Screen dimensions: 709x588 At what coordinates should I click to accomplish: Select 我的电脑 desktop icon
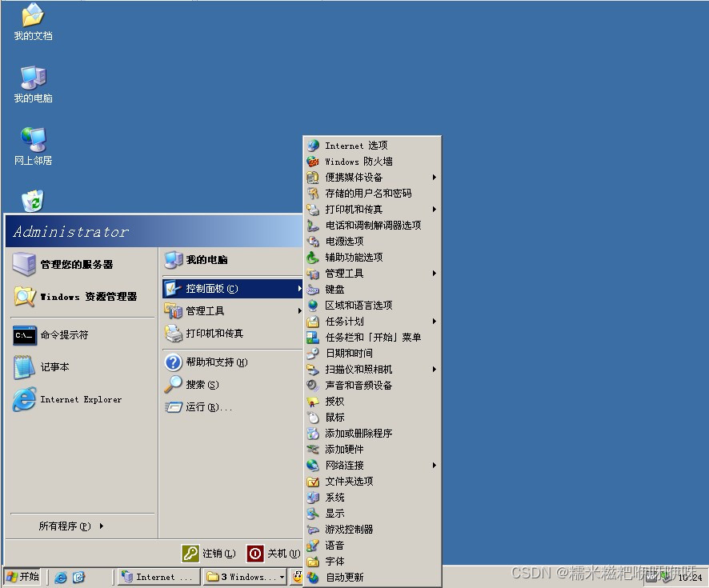coord(33,84)
